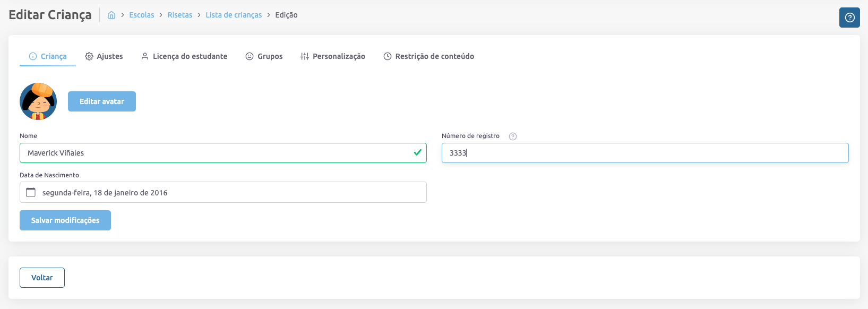Click the clock icon on Restrição de conteúdo
Image resolution: width=868 pixels, height=309 pixels.
pos(388,56)
